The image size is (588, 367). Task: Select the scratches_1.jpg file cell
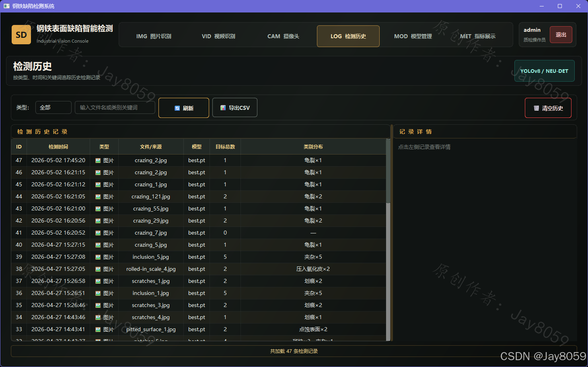(151, 281)
